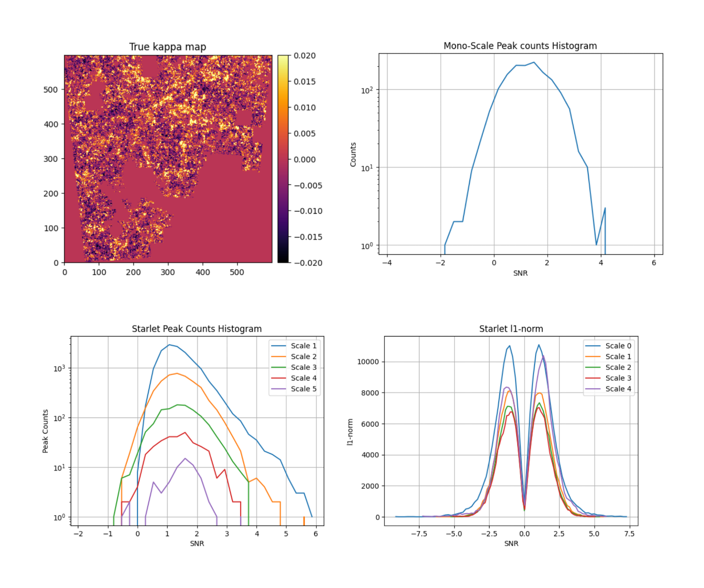Click y-tick 300 on kappa map
704x588 pixels.
(50, 159)
